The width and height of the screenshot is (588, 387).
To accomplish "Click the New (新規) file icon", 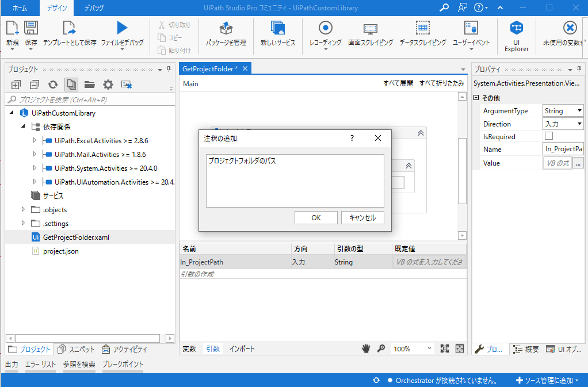I will 13,28.
